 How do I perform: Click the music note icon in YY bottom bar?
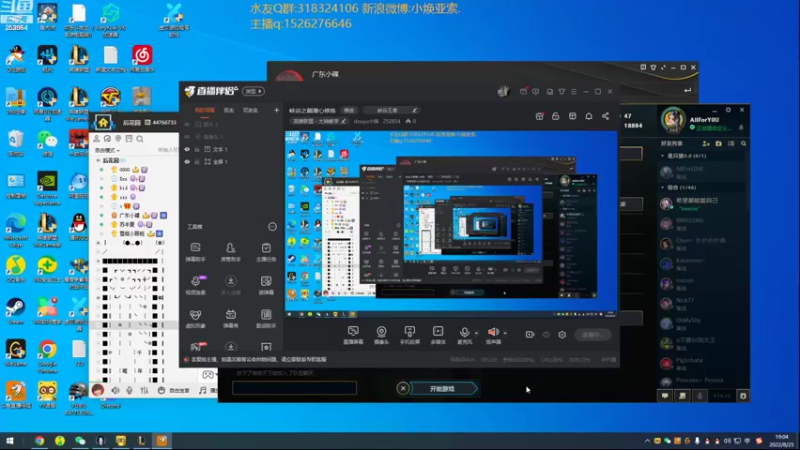coord(203,390)
